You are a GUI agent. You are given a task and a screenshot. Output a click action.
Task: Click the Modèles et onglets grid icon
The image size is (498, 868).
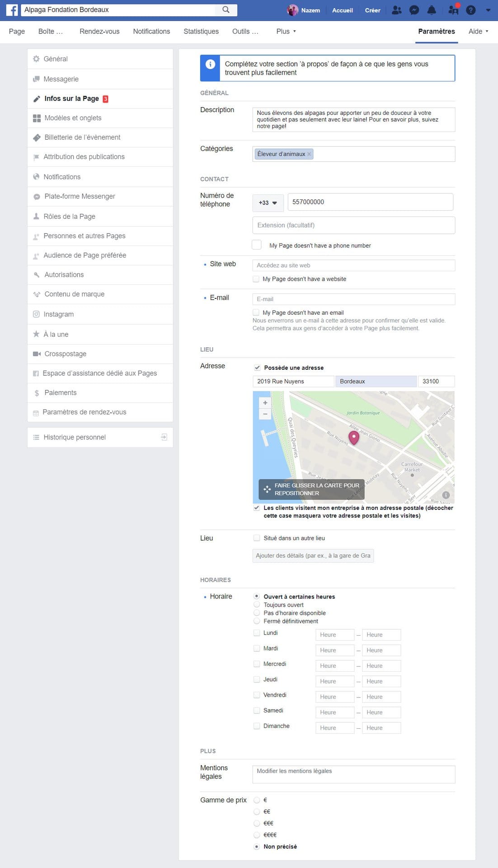[37, 118]
